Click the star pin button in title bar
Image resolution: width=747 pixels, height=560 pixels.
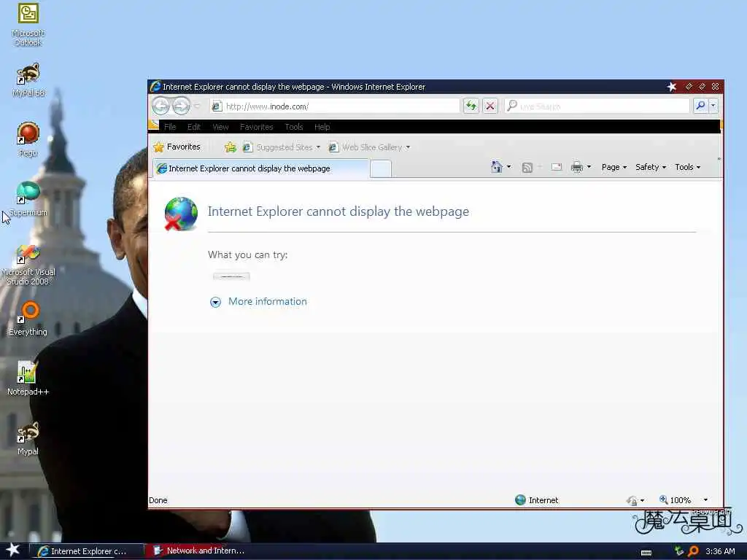tap(672, 87)
